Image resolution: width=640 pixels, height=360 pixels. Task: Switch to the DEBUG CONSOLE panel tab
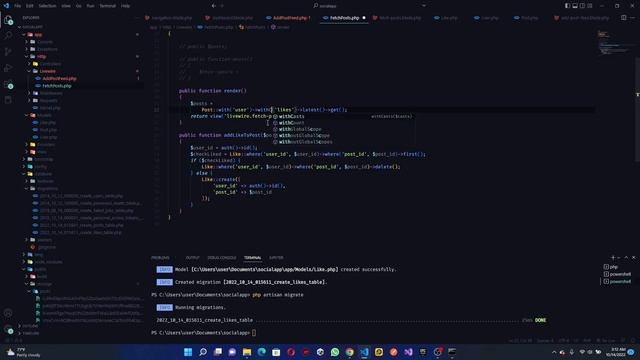coord(222,258)
